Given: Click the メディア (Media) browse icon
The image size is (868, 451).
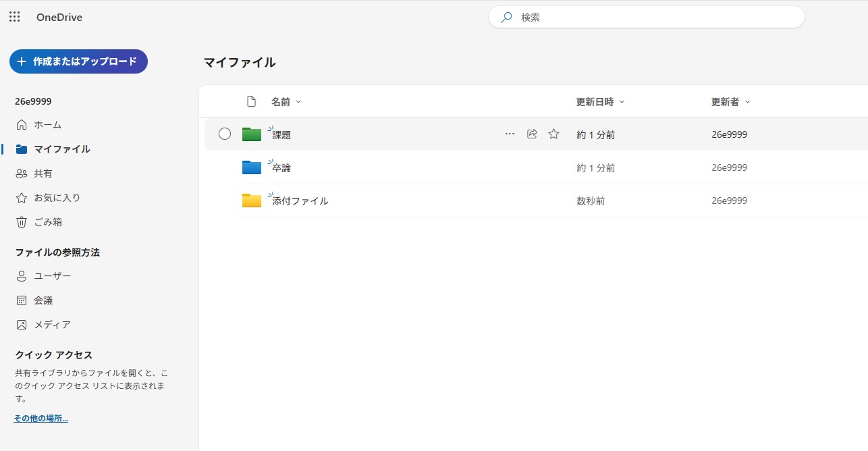Looking at the screenshot, I should click(x=22, y=324).
